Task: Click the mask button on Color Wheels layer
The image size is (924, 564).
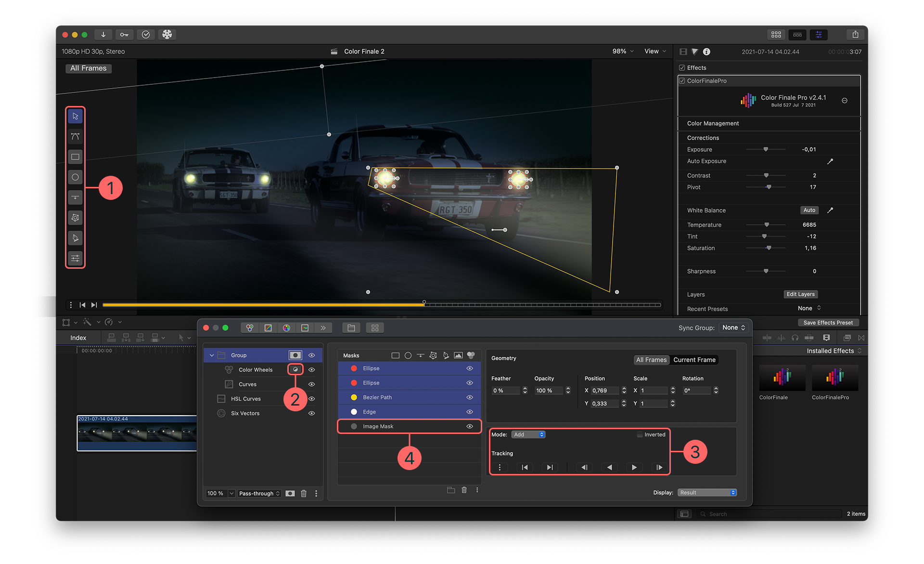Action: pyautogui.click(x=295, y=369)
